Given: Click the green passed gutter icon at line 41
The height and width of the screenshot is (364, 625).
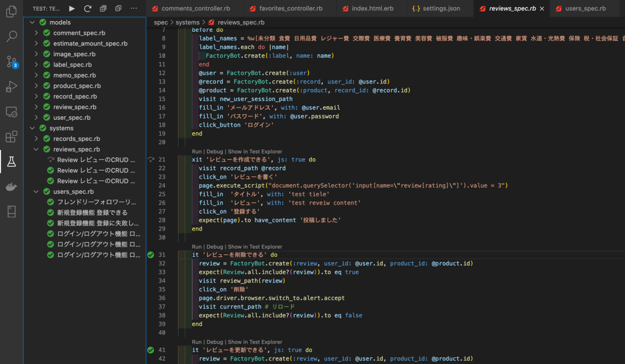Looking at the screenshot, I should pyautogui.click(x=151, y=350).
